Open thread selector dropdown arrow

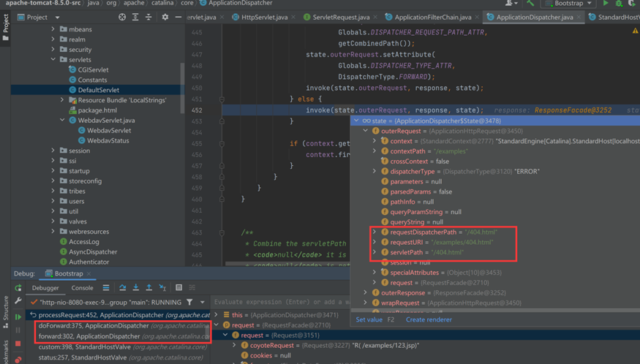click(203, 303)
